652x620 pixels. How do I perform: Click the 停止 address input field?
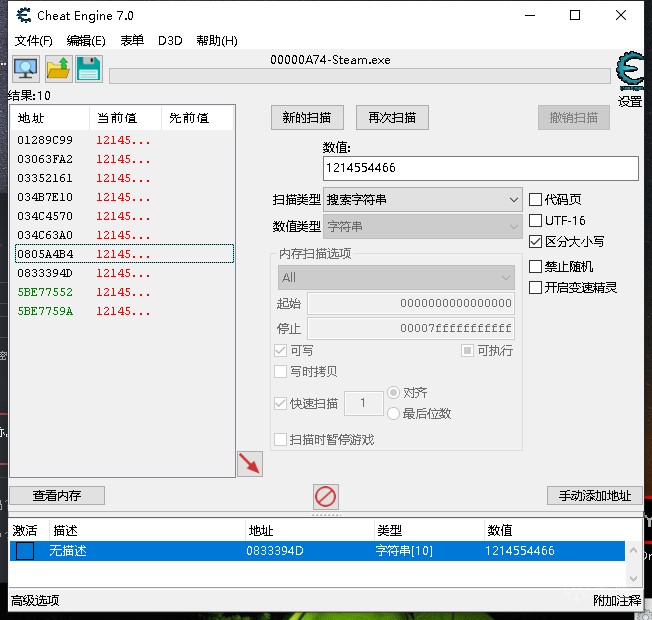coord(411,329)
